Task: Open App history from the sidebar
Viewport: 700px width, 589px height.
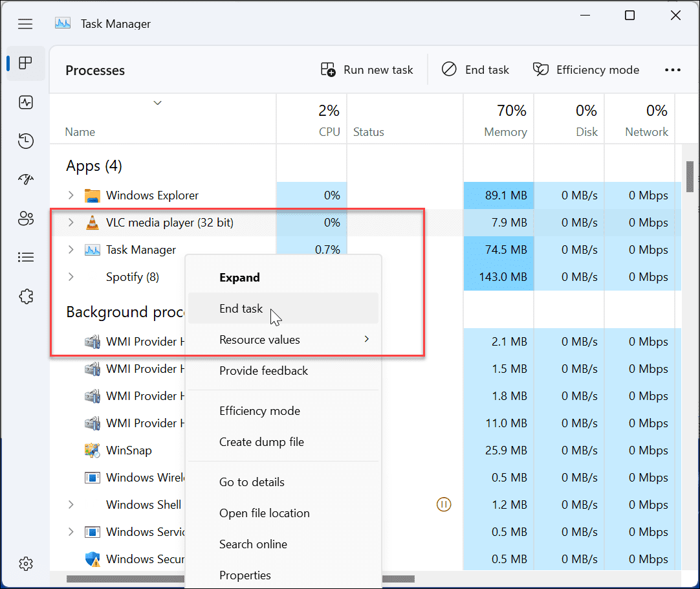Action: 26,140
